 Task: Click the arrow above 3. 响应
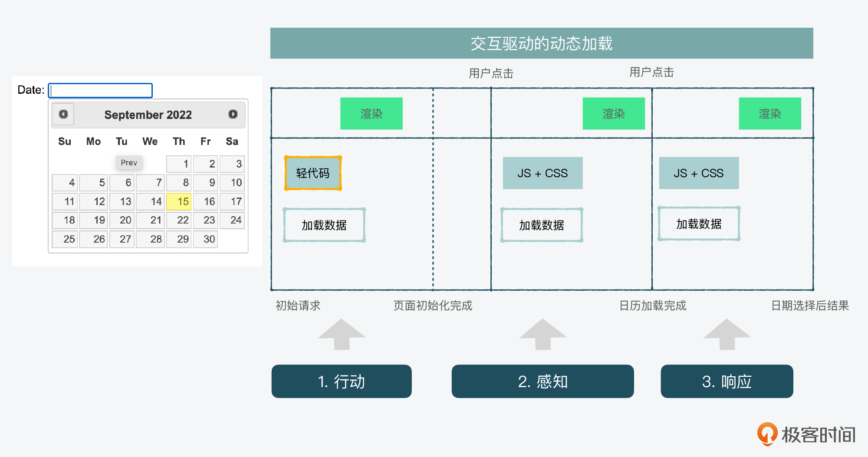point(727,334)
